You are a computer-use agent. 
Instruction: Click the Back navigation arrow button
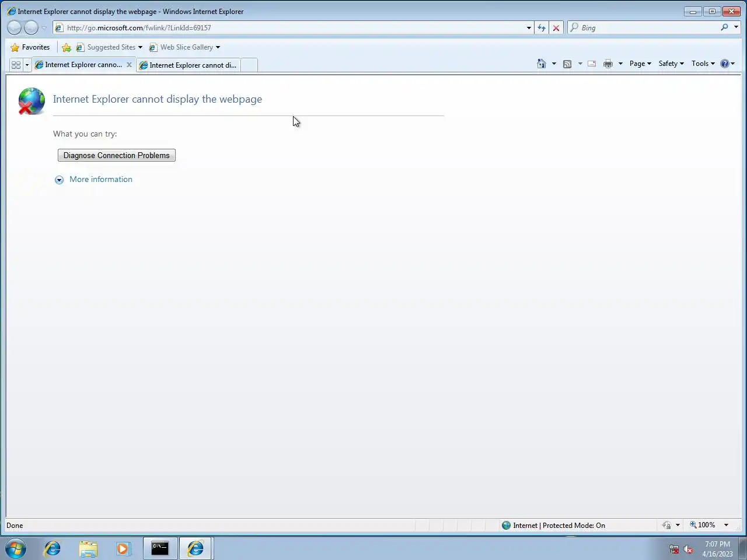tap(15, 27)
